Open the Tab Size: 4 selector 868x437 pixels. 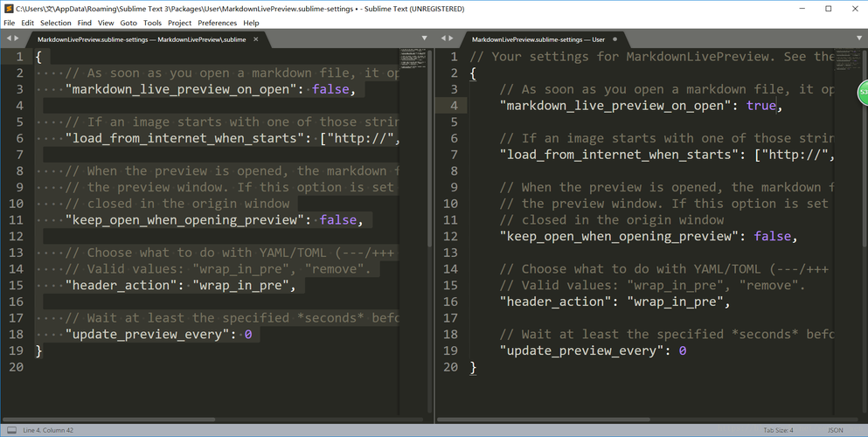tap(777, 430)
